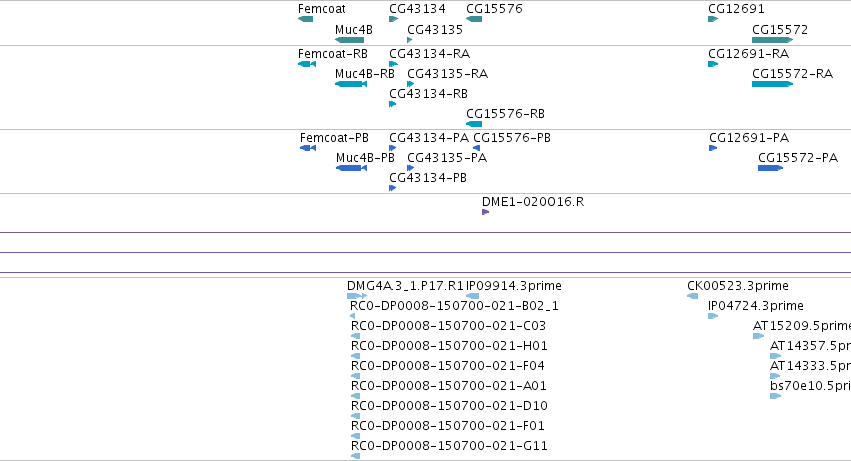Select the CG15572-RA transcript label
Image resolution: width=851 pixels, height=461 pixels.
[792, 73]
